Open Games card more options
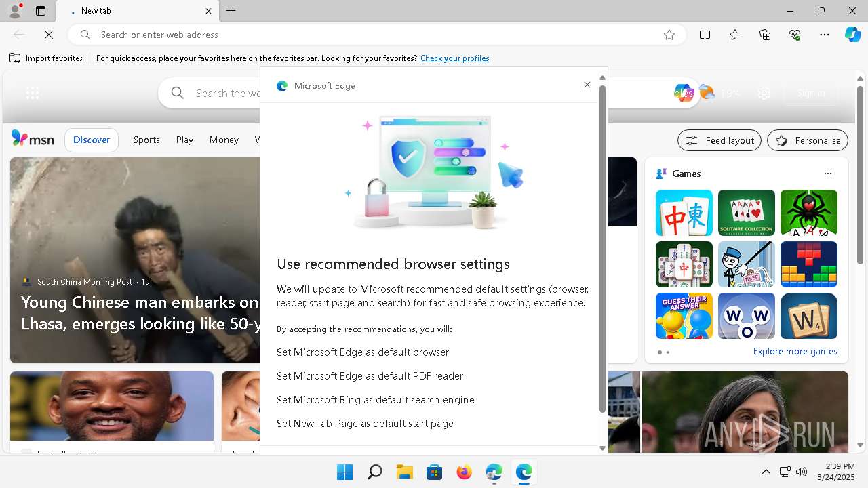 tap(827, 174)
